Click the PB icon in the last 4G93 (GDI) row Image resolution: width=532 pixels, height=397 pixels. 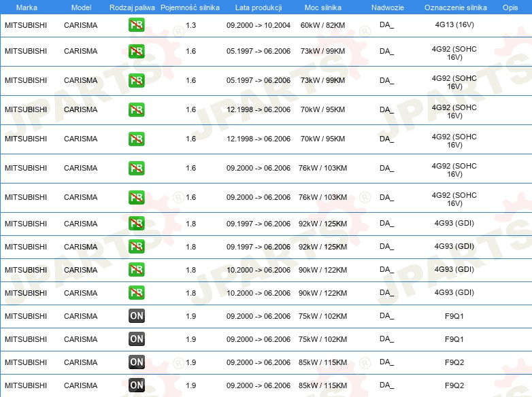pos(137,293)
